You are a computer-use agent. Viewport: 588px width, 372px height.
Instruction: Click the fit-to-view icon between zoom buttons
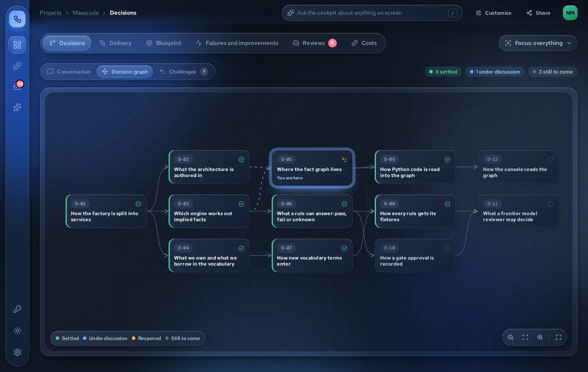click(x=525, y=337)
